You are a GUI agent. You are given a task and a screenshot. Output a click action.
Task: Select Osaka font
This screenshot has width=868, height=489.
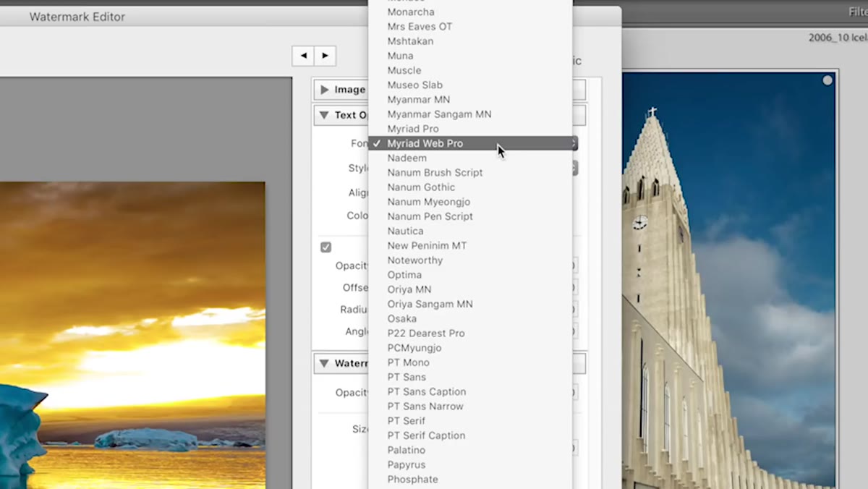click(x=470, y=318)
